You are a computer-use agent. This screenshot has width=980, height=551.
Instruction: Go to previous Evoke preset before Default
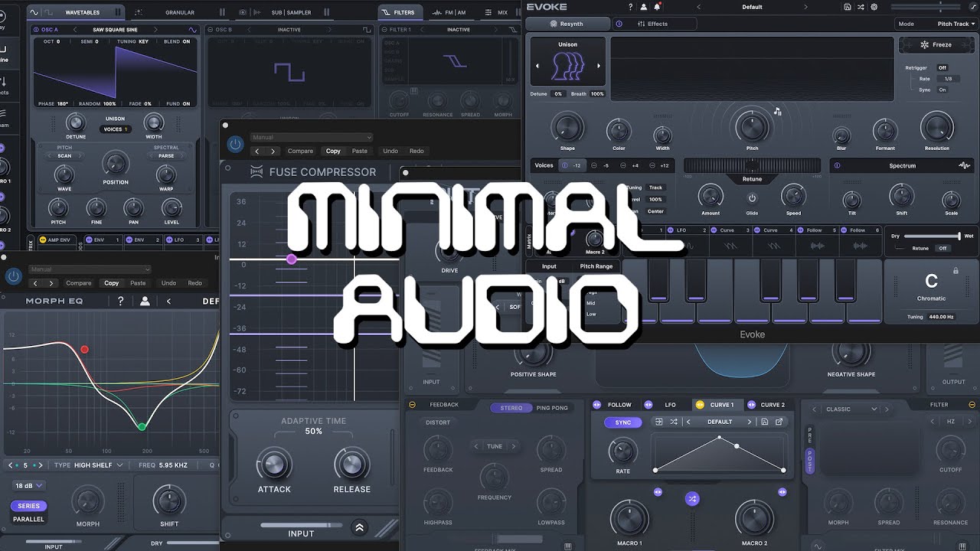(698, 7)
